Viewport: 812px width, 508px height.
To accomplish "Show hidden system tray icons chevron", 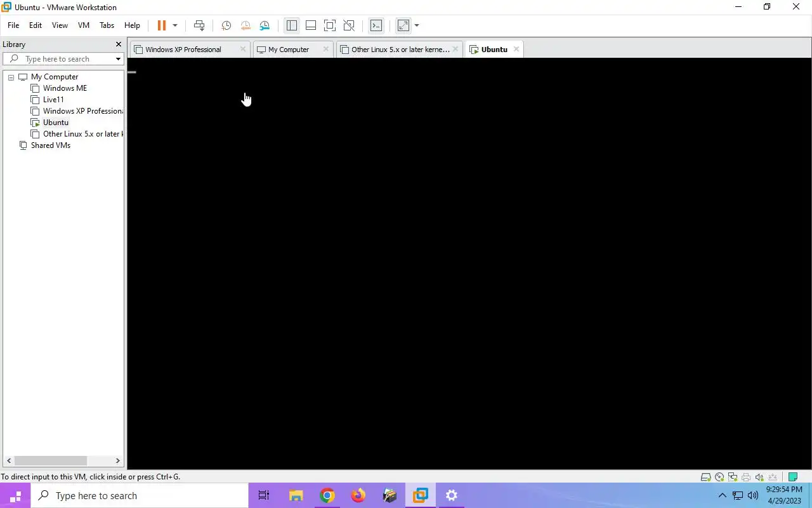I will (x=722, y=496).
